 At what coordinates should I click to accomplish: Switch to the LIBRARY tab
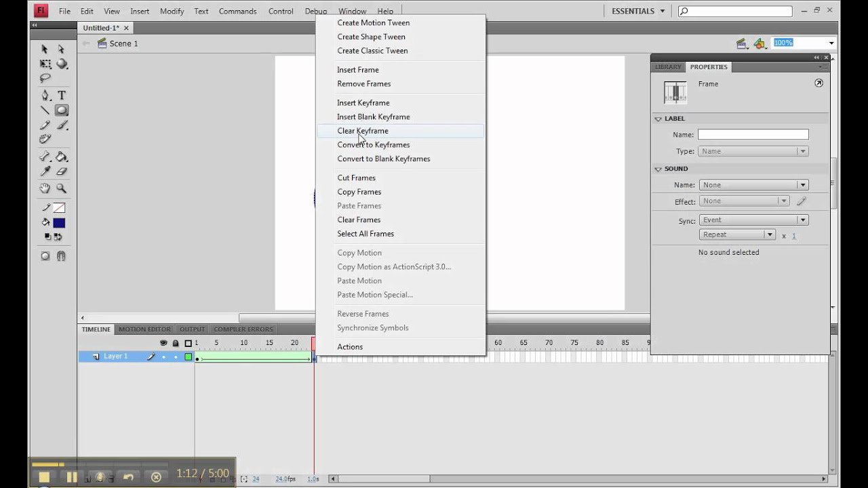pos(668,67)
